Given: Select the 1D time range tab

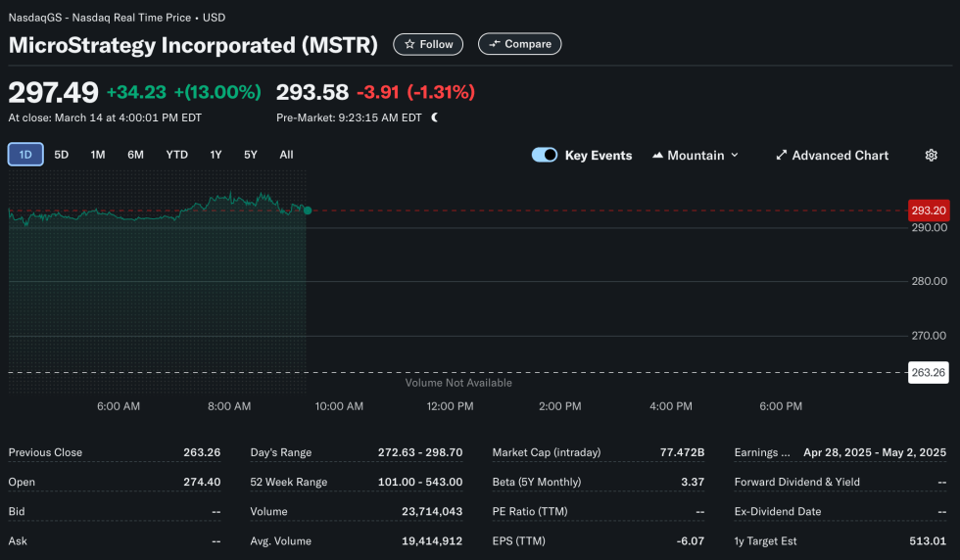Looking at the screenshot, I should coord(25,155).
